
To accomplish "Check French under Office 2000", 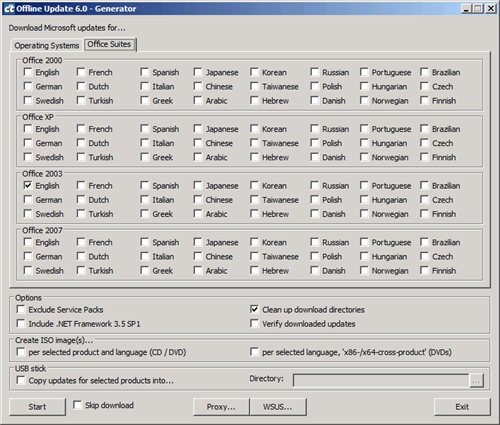I will click(x=81, y=72).
